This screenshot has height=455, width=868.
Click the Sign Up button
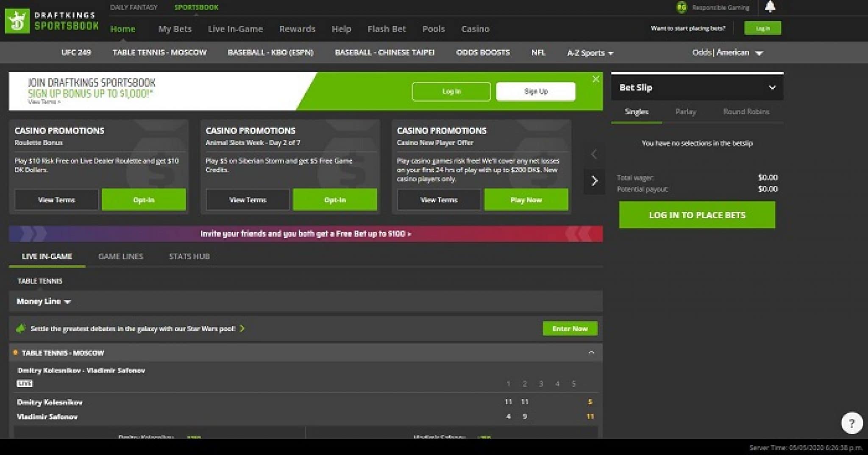(535, 91)
